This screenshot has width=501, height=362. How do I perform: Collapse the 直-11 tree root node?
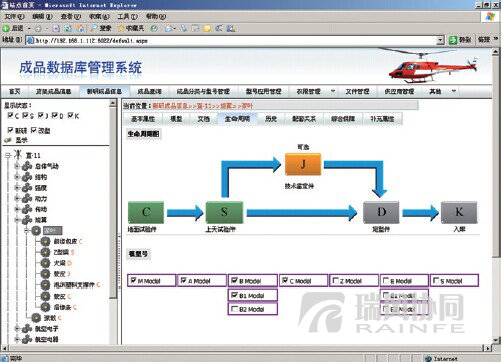coord(8,155)
